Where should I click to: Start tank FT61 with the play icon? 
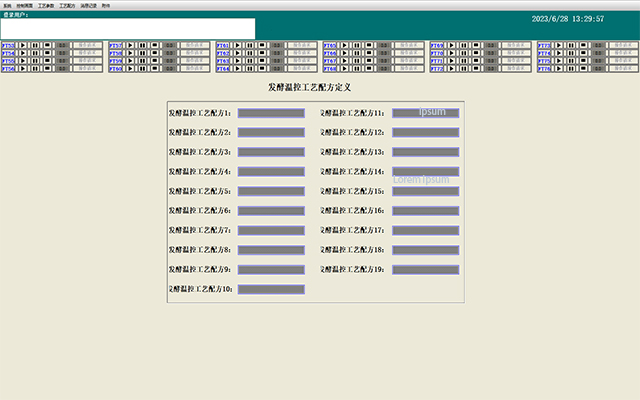(x=238, y=45)
